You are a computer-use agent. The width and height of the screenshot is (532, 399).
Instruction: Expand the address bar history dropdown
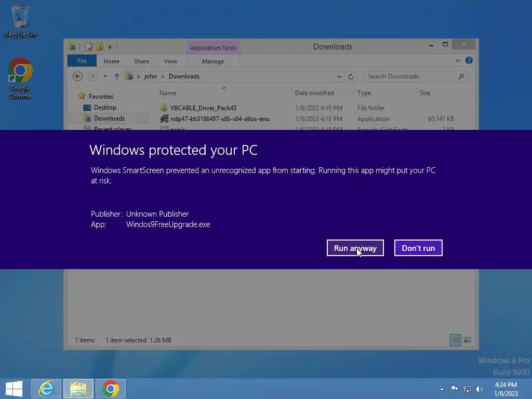pos(339,77)
